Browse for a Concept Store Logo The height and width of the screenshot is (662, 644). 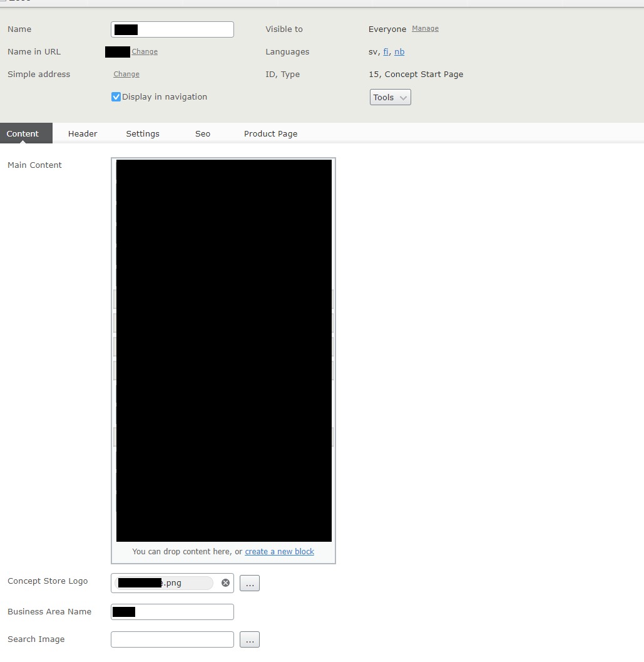coord(249,583)
